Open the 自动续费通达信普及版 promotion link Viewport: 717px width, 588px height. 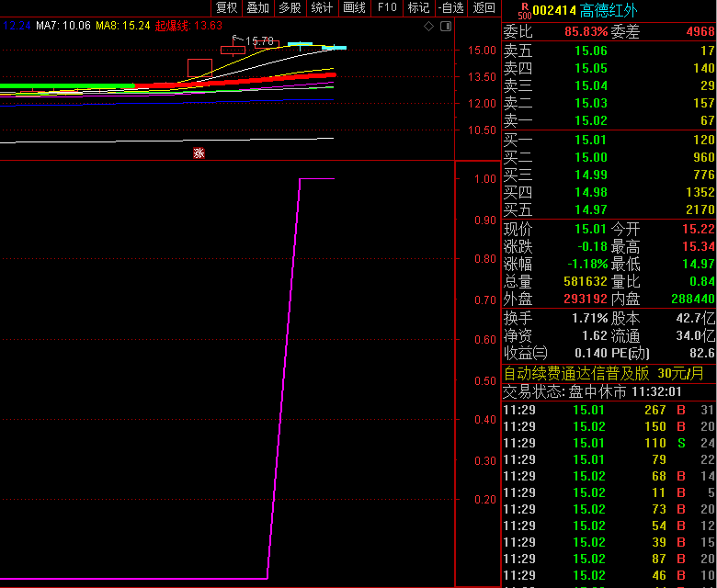click(576, 373)
